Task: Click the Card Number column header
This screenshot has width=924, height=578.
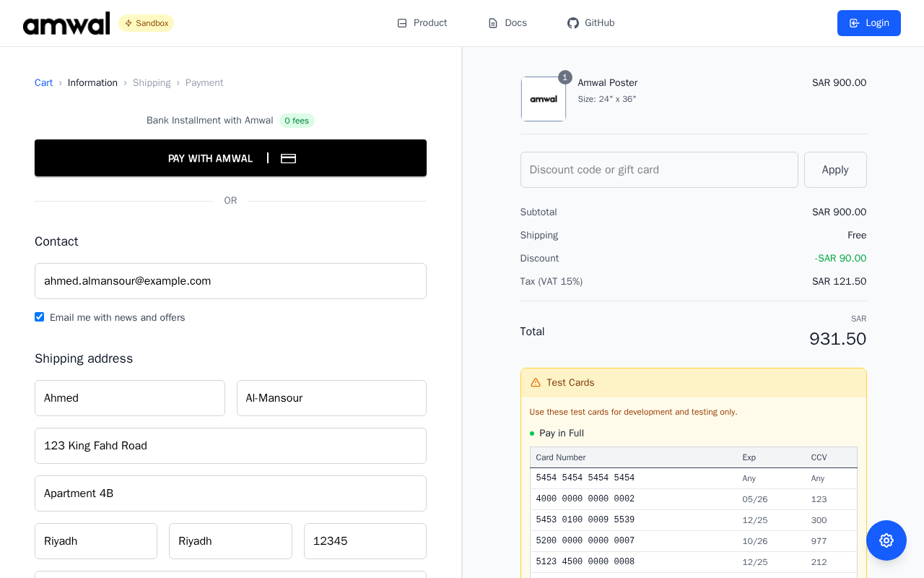Action: [561, 457]
